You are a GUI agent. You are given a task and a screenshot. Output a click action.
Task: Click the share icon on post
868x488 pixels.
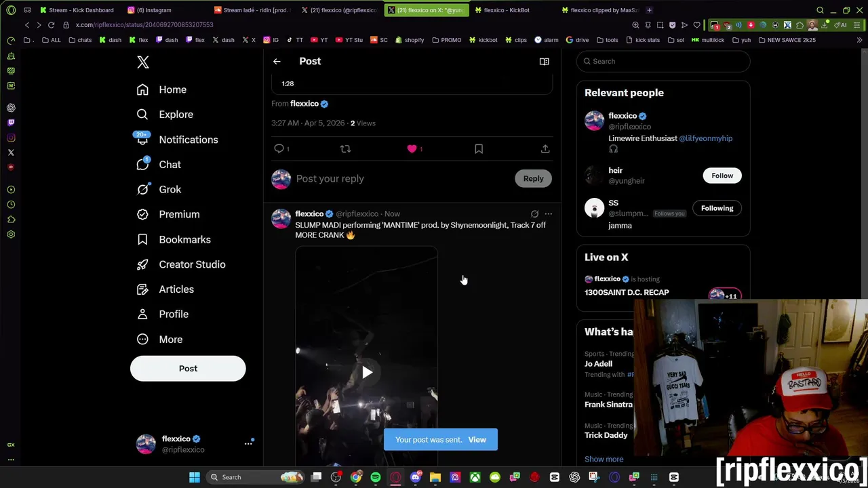(545, 148)
